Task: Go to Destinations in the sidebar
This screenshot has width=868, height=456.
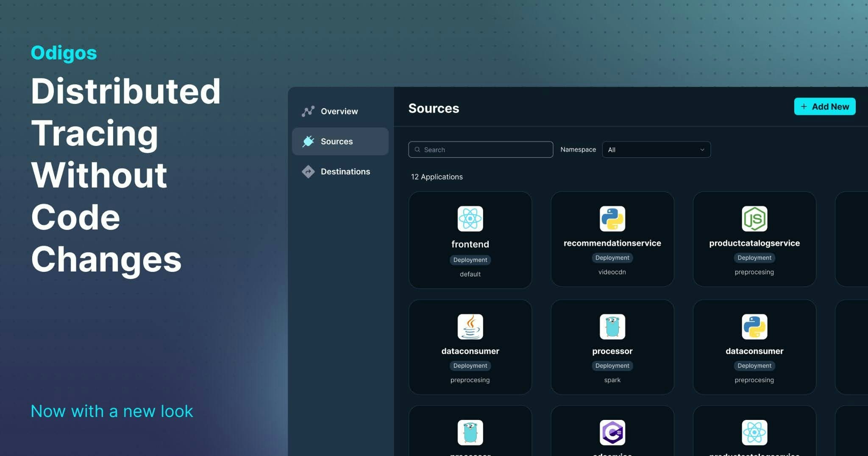Action: point(340,171)
